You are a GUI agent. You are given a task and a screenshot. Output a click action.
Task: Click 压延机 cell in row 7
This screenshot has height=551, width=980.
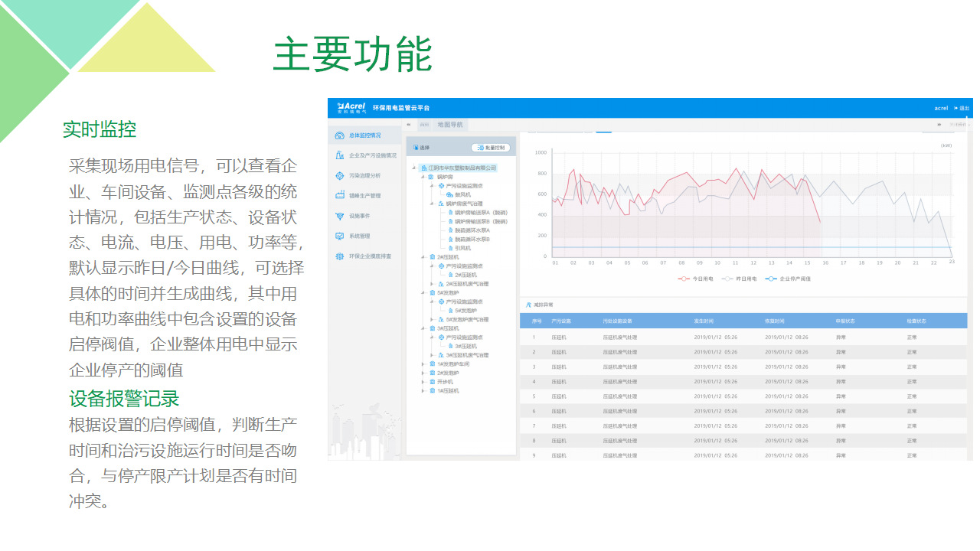559,425
